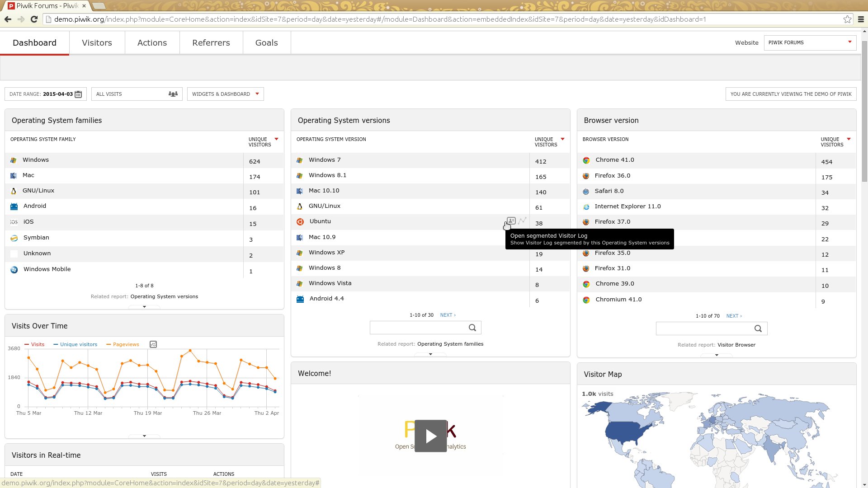Click the GNU/Linux penguin icon in families
The height and width of the screenshot is (488, 868).
tap(14, 191)
